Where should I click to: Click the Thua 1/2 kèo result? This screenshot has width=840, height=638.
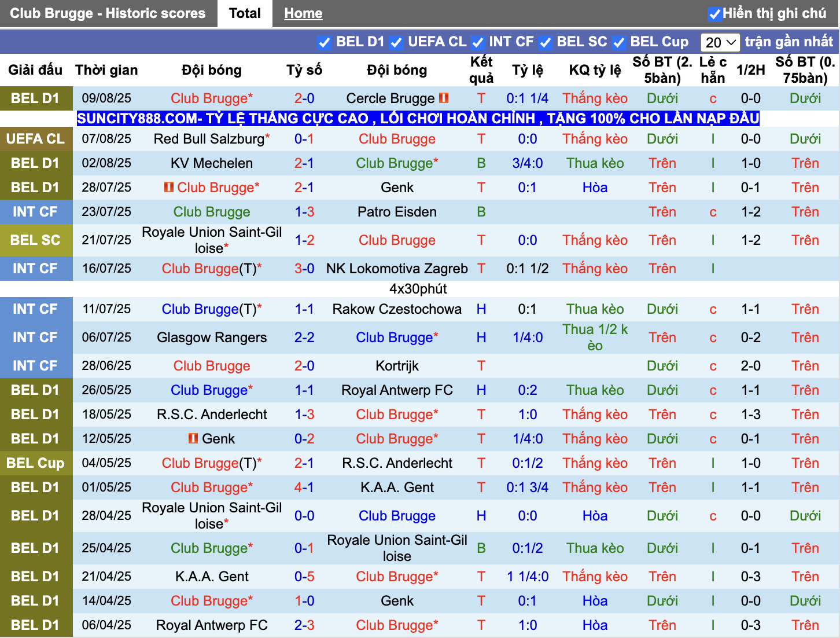point(595,338)
